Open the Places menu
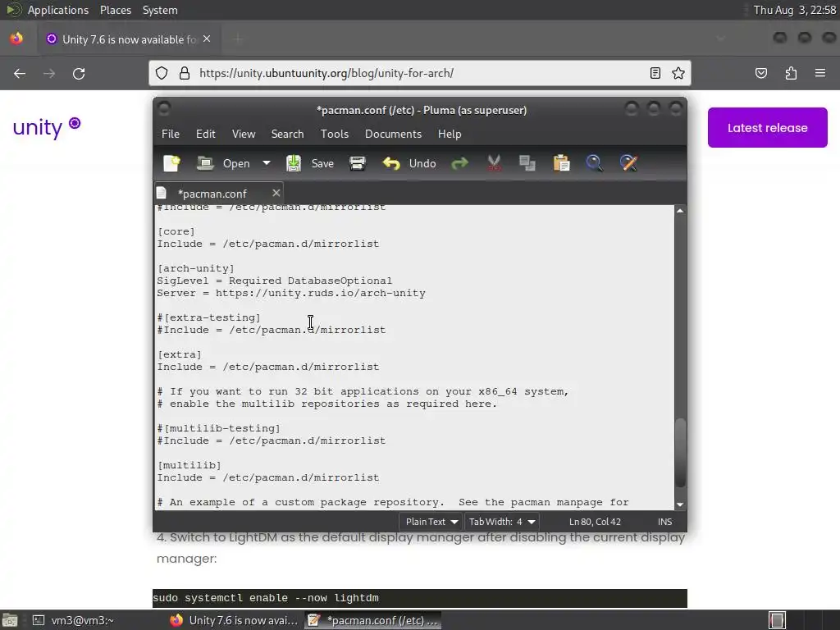The height and width of the screenshot is (630, 840). click(116, 10)
